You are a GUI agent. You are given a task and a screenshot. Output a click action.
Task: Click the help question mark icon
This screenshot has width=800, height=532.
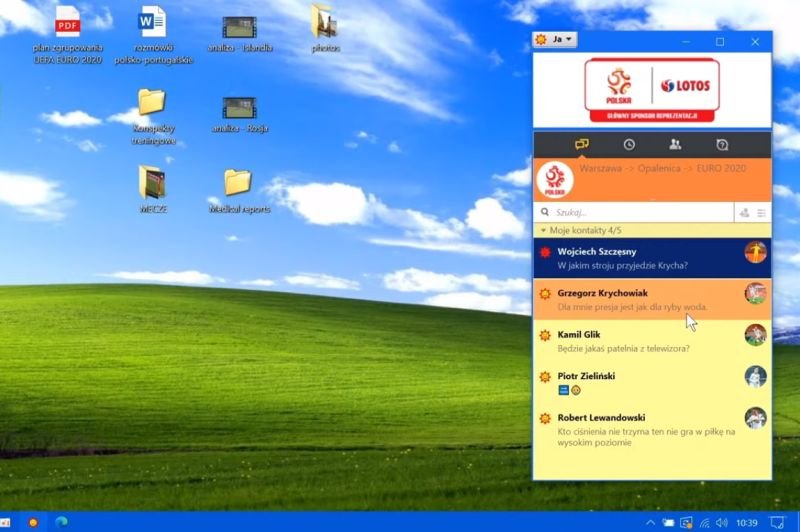(x=722, y=145)
